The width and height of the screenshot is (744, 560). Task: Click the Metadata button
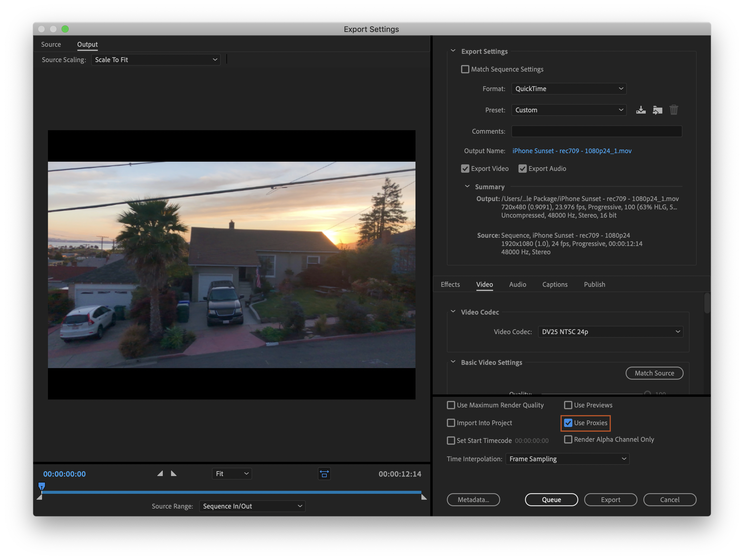[x=474, y=499]
